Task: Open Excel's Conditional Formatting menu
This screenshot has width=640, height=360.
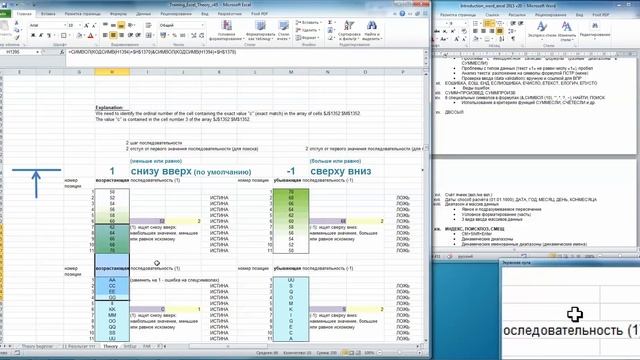Action: click(227, 30)
